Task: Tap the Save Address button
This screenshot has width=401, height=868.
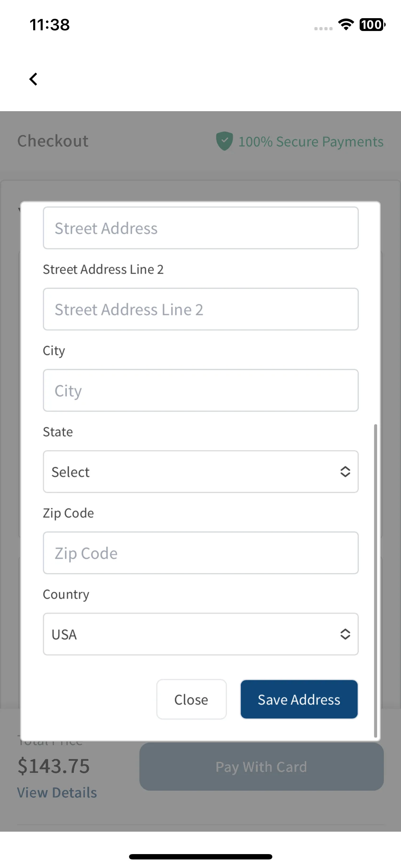Action: coord(299,699)
